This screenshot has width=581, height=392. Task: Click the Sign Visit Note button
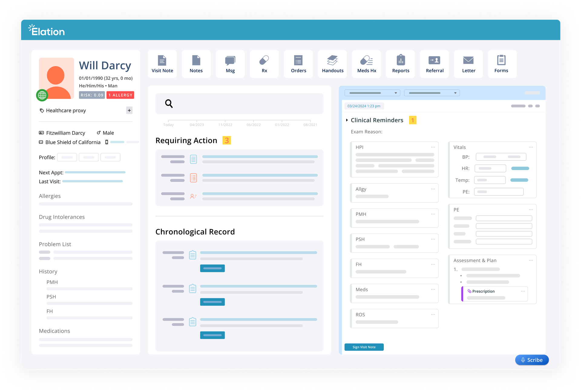[364, 347]
